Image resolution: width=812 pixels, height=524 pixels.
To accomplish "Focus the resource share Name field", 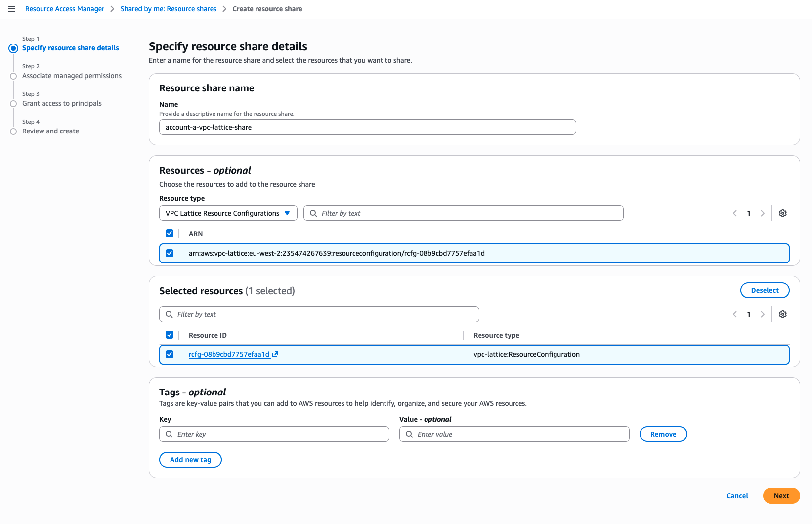I will [x=367, y=127].
